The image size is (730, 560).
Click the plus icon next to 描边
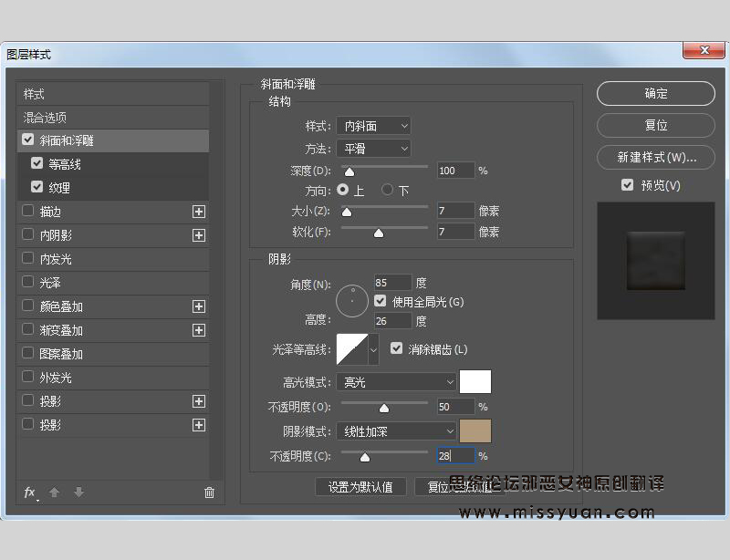click(199, 211)
